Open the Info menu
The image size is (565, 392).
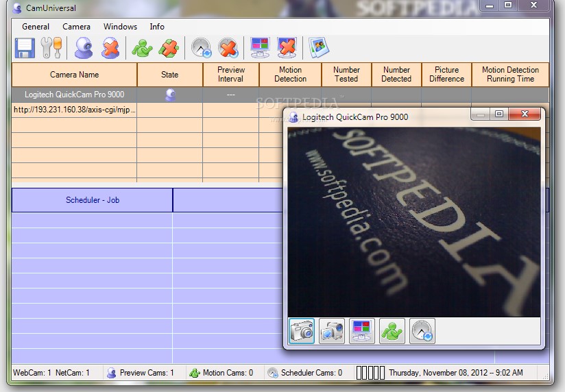coord(157,27)
